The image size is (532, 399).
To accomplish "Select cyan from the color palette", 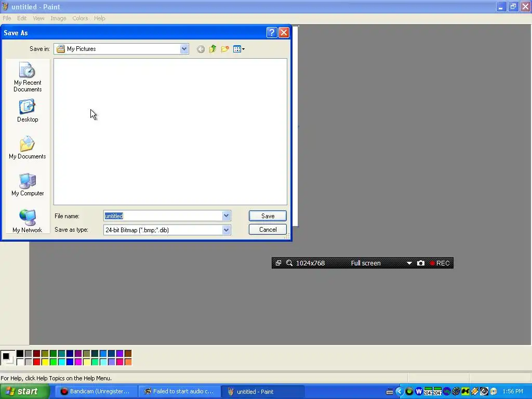I will click(x=61, y=362).
